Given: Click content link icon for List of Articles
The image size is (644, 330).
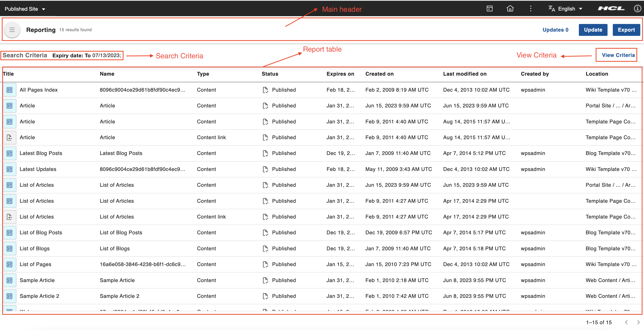Looking at the screenshot, I should coord(10,217).
